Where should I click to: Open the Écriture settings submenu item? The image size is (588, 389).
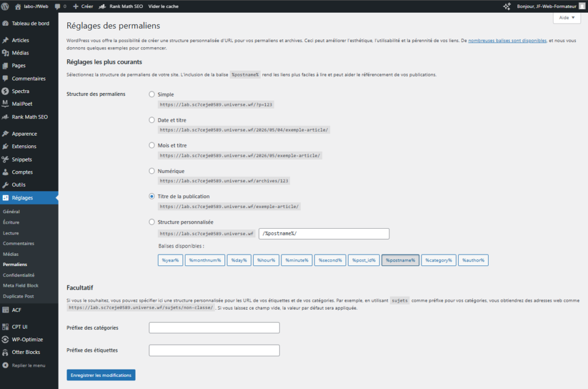click(11, 222)
